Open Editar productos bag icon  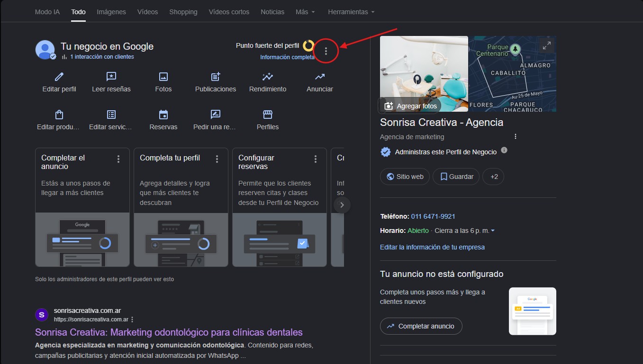point(59,115)
